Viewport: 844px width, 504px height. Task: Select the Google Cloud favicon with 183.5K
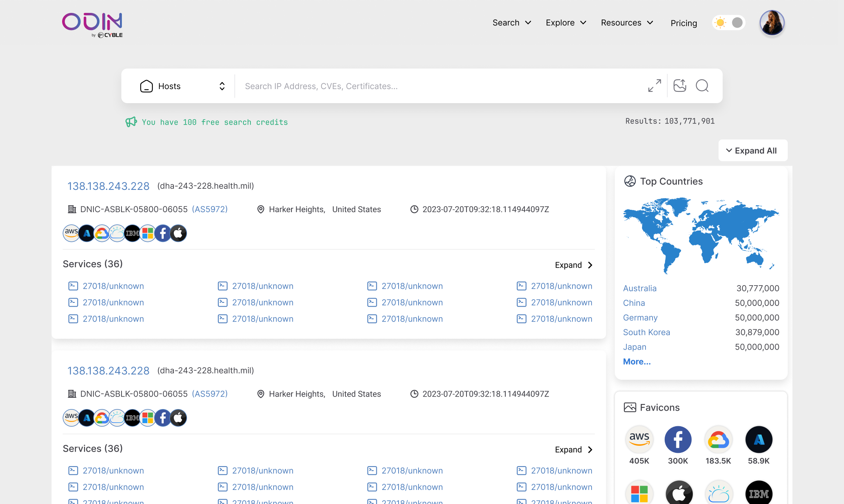click(718, 440)
